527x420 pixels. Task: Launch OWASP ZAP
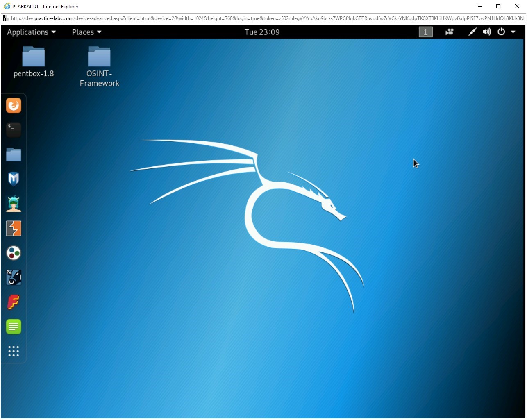click(14, 253)
